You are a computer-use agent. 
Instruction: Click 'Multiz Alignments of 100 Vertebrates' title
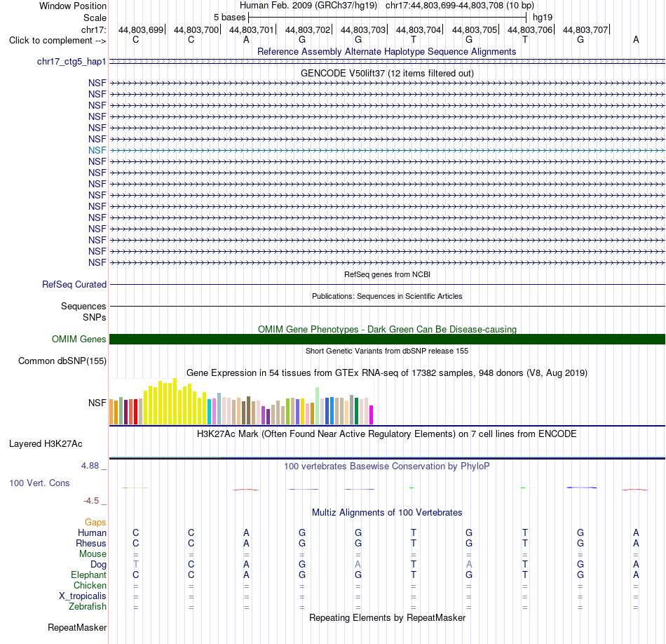387,513
